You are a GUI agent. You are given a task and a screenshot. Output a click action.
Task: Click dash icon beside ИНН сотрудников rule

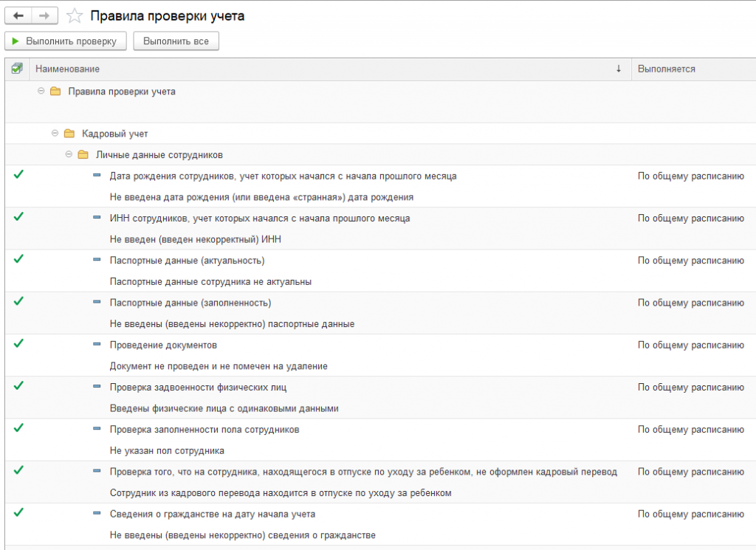97,217
